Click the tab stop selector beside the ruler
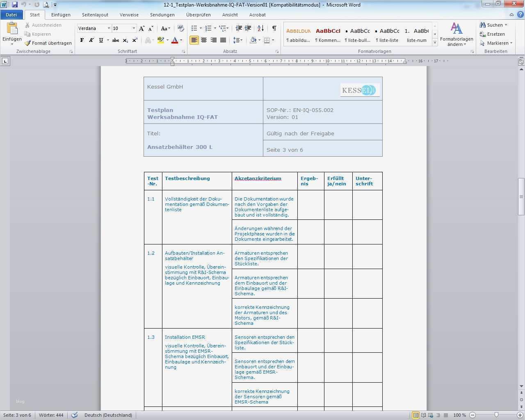Screen dimensions: 525x420 click(x=5, y=61)
